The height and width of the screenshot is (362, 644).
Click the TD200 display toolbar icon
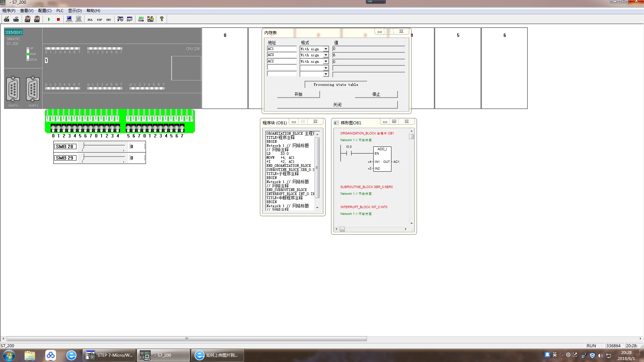[x=141, y=19]
